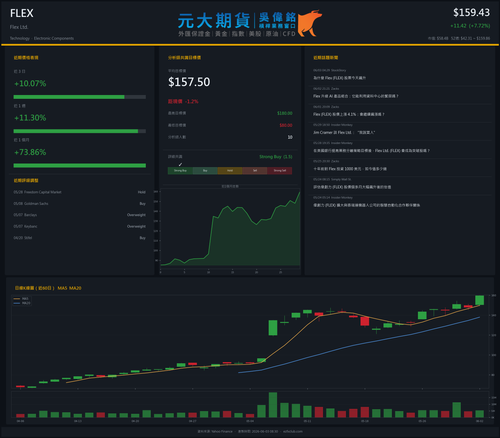Click the +73.86% one-month performance value

(30, 152)
